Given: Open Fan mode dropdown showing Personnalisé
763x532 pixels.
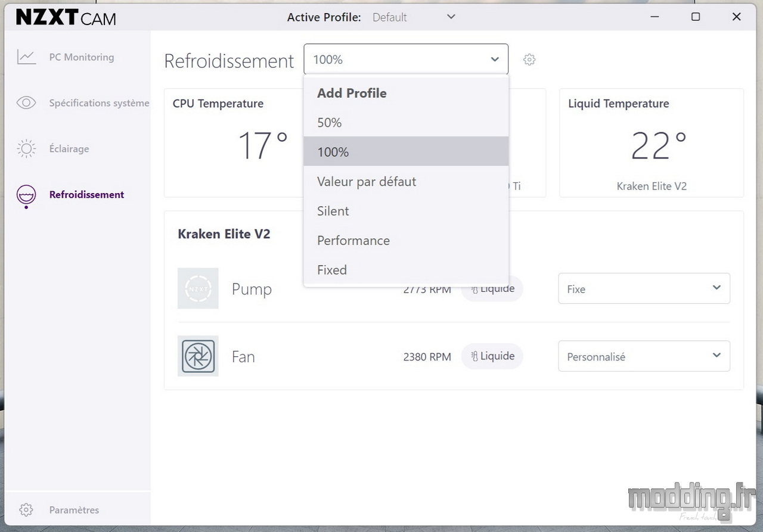Looking at the screenshot, I should 644,356.
